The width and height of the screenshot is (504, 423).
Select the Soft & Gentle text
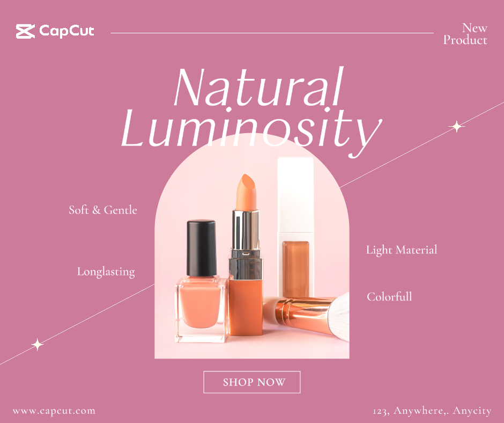[x=103, y=210]
